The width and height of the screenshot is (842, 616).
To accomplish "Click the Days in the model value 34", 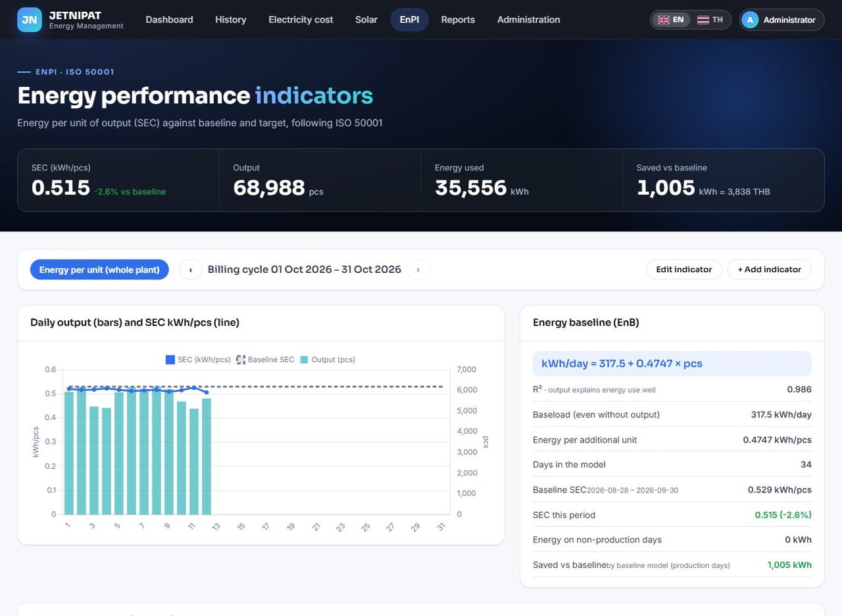I will click(x=806, y=465).
